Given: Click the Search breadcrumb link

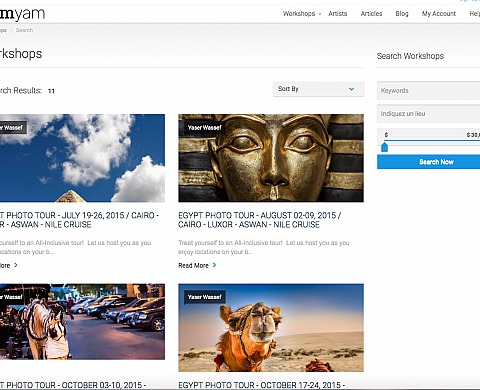Looking at the screenshot, I should point(24,30).
